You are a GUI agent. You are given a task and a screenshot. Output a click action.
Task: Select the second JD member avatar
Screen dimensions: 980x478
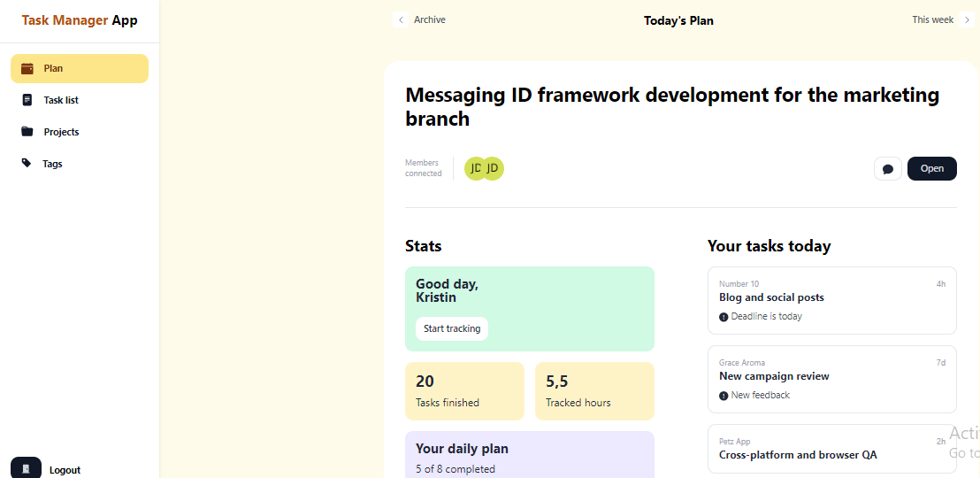pos(493,168)
